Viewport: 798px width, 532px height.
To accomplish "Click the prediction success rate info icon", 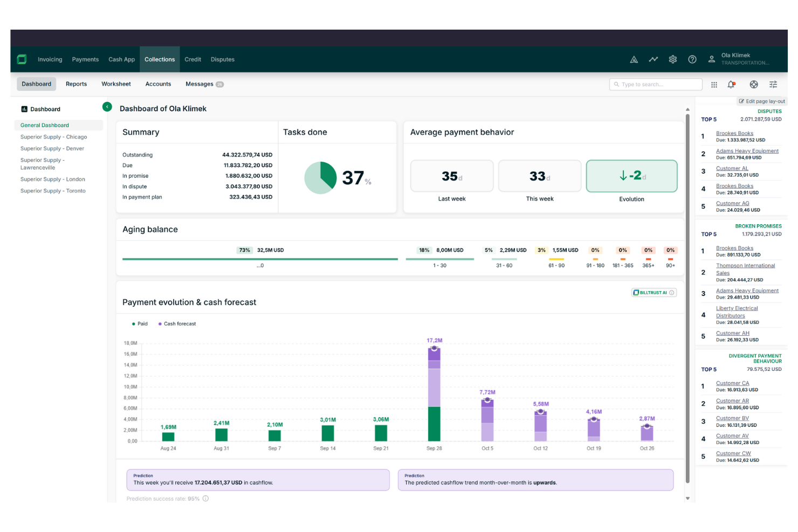I will (x=205, y=499).
